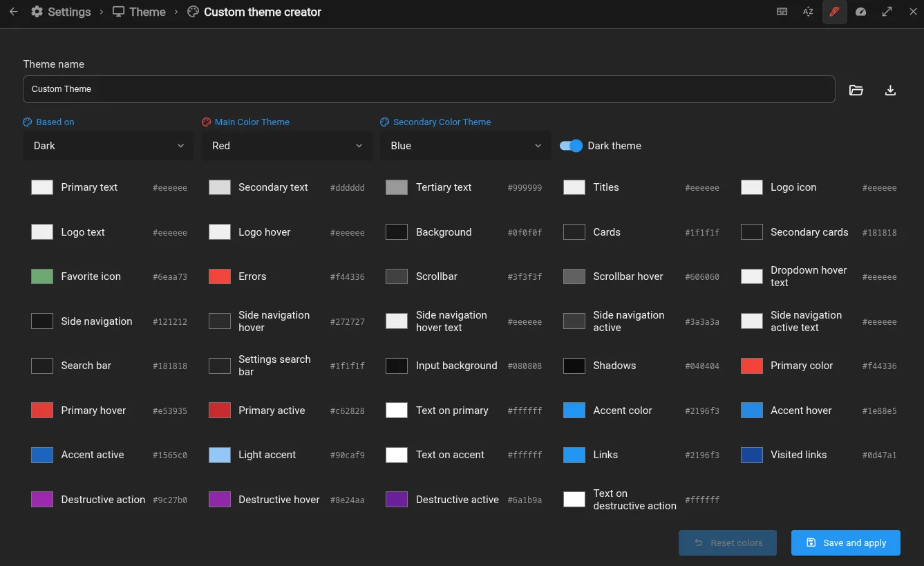This screenshot has height=566, width=924.
Task: Click the fullscreen expand arrows icon
Action: [887, 12]
